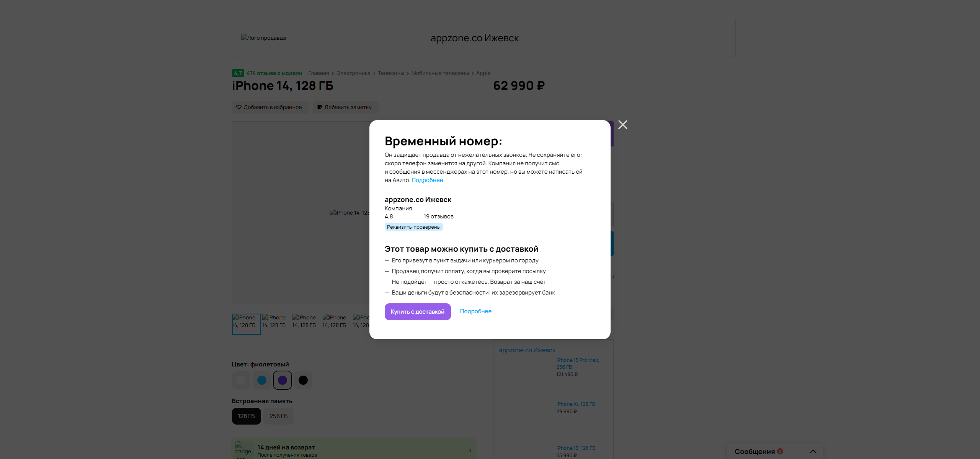Image resolution: width=980 pixels, height=459 pixels.
Task: Open Подробнее link in temporary number text
Action: tap(427, 180)
